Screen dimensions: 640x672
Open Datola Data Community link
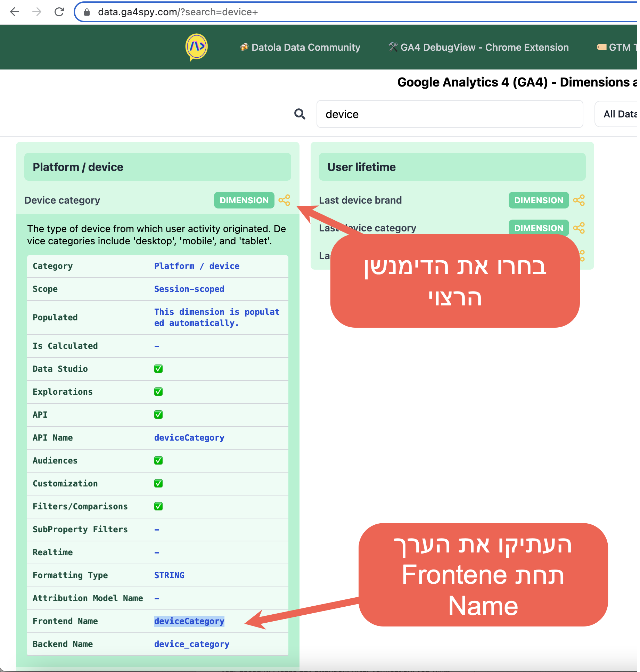coord(300,47)
